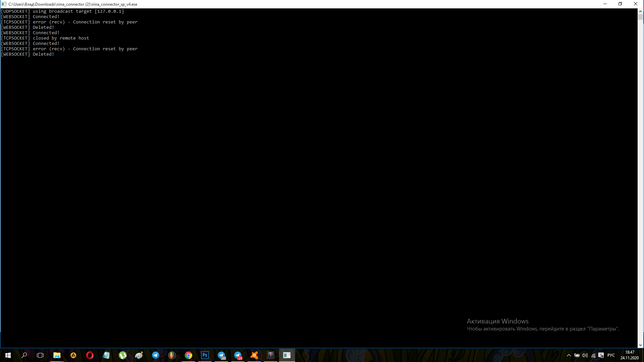Open FL Studio taskbar icon

(x=172, y=355)
